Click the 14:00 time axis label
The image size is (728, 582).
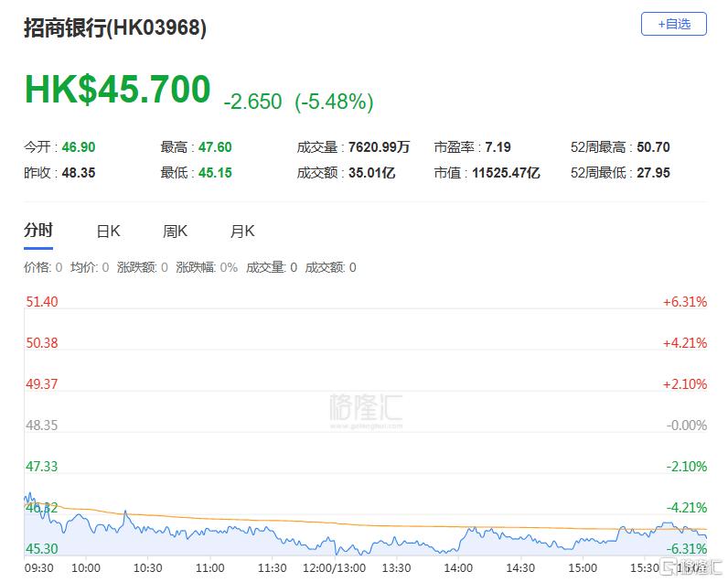[459, 568]
